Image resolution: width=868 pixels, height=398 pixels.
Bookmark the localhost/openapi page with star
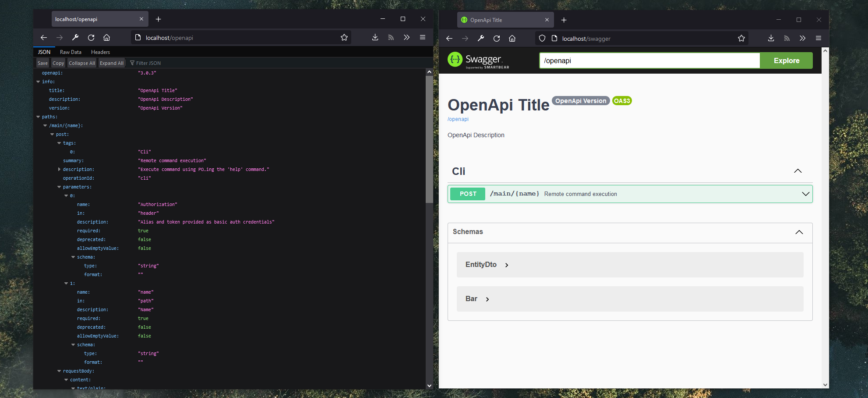(x=344, y=38)
